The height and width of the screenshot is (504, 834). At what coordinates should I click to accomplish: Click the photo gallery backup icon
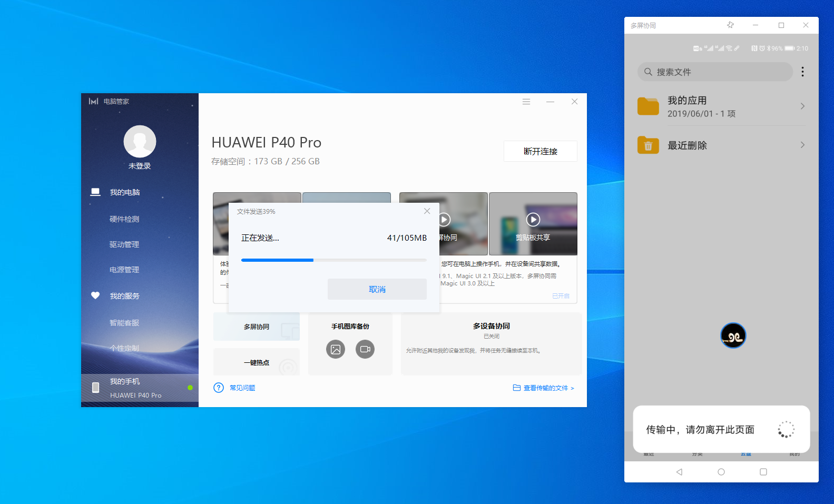click(335, 349)
